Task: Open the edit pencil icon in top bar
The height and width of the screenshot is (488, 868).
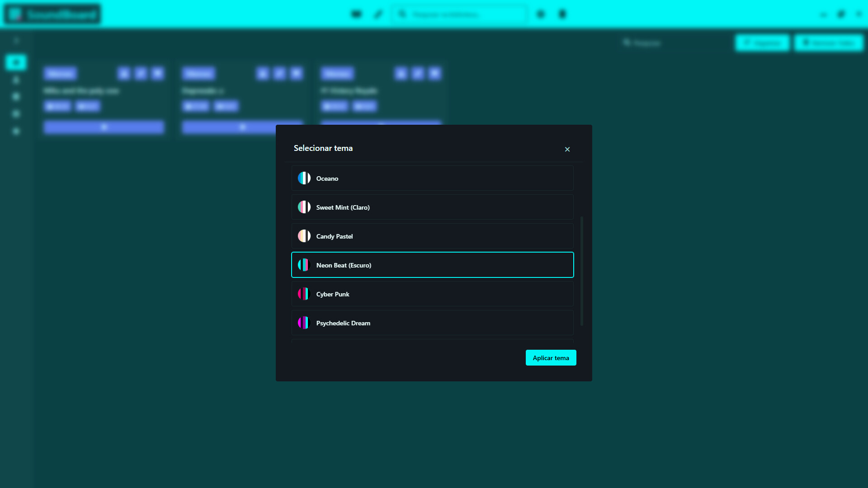Action: 378,14
